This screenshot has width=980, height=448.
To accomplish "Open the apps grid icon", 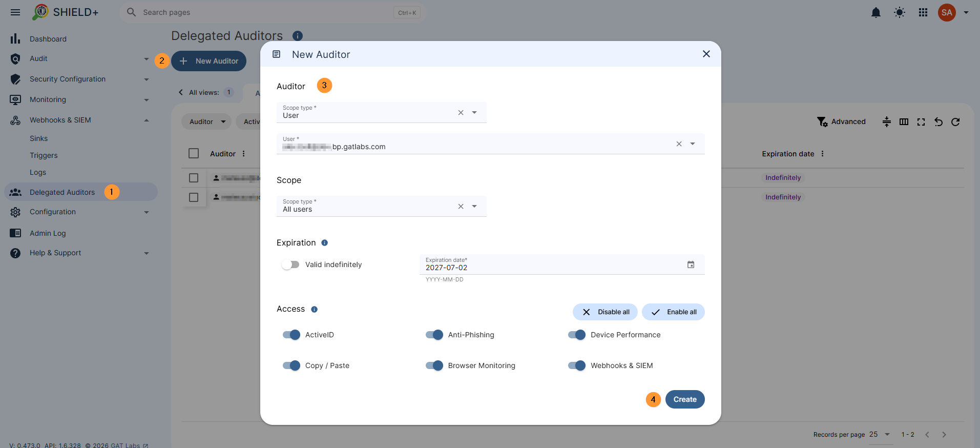I will point(923,12).
